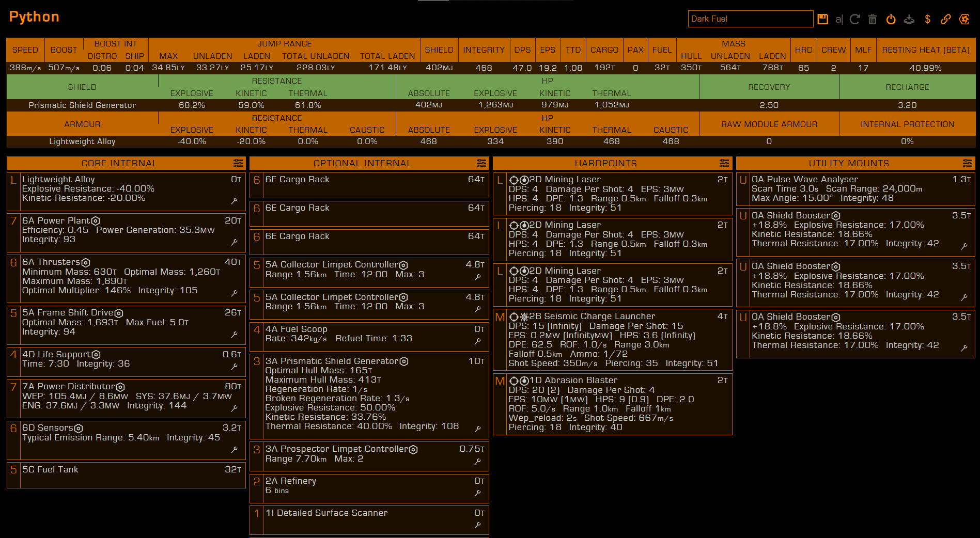
Task: Click the chain link share icon
Action: [x=945, y=19]
